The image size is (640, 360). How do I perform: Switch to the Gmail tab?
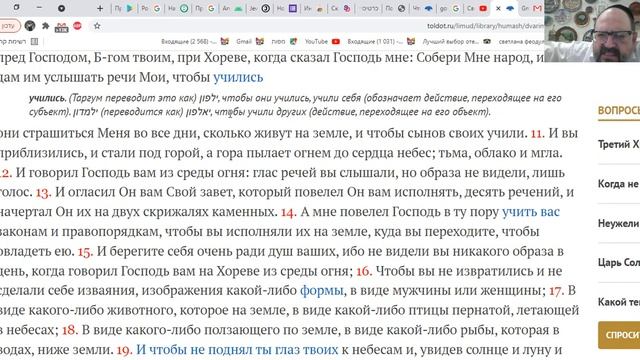532,8
